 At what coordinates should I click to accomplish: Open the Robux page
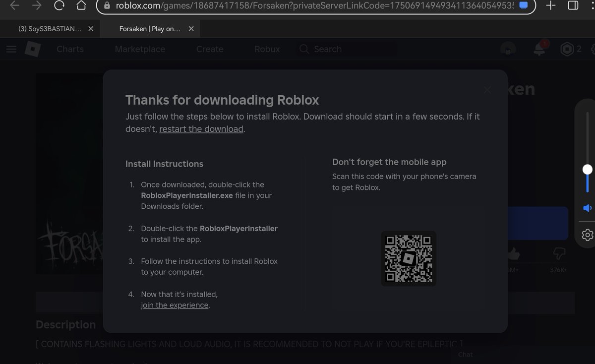click(x=267, y=49)
